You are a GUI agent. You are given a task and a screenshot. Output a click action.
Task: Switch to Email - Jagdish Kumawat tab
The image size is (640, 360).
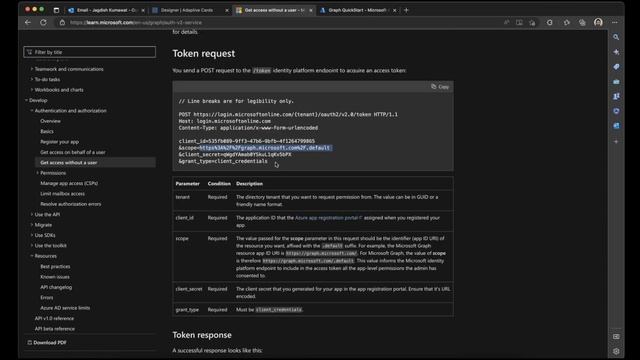tap(106, 10)
